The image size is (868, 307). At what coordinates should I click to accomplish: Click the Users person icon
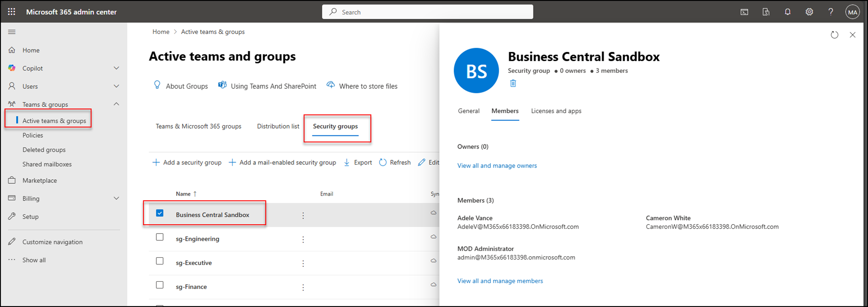12,86
